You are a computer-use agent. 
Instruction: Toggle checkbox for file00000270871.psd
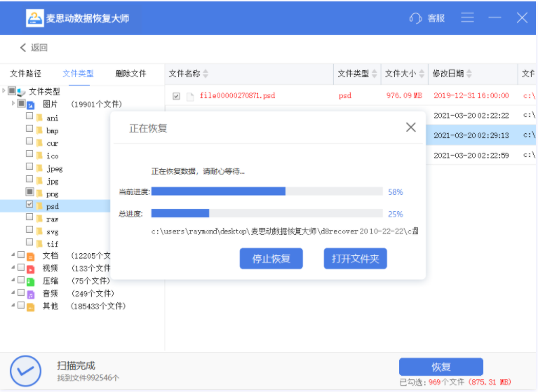point(176,96)
